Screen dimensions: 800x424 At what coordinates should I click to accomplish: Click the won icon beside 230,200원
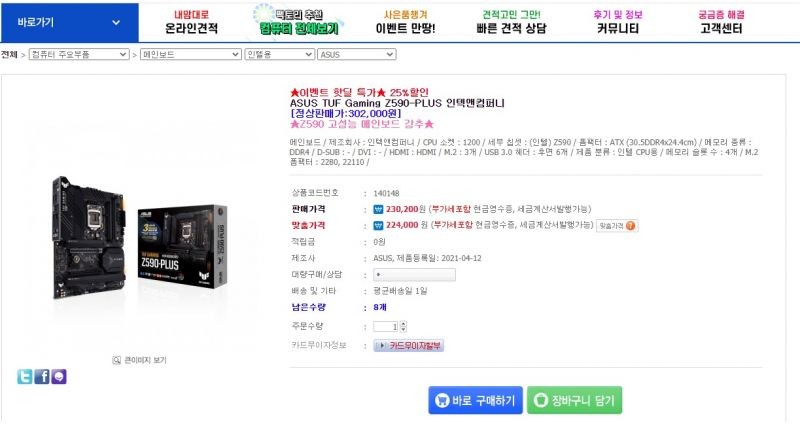378,209
